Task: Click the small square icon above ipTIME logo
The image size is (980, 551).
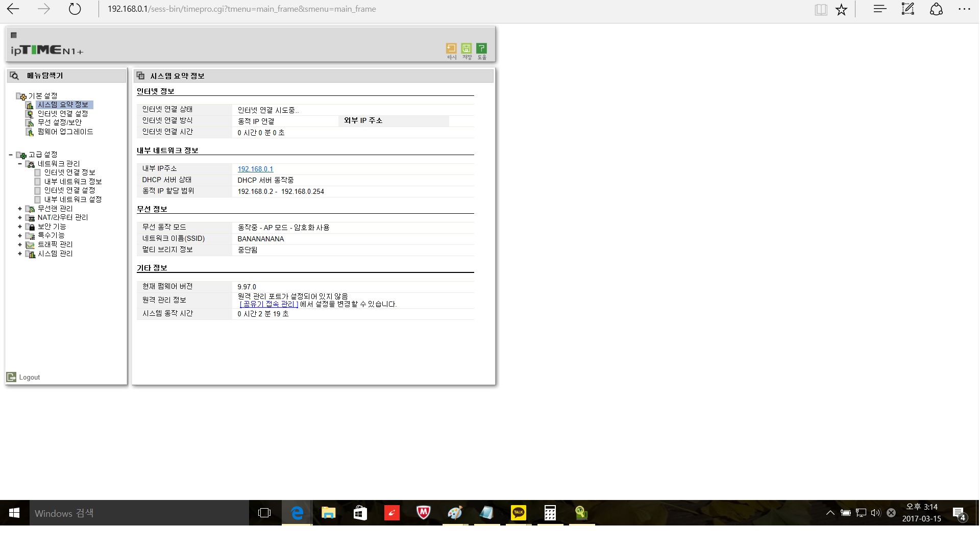Action: [14, 35]
